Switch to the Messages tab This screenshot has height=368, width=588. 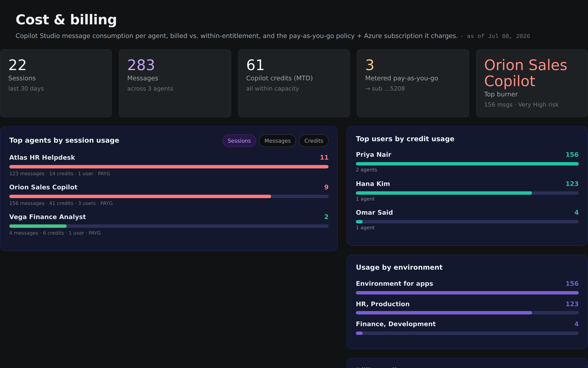click(277, 141)
